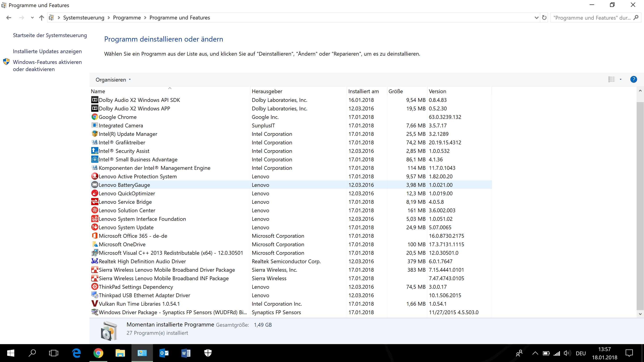The image size is (644, 362).
Task: Go to Programme in breadcrumb
Action: tap(127, 18)
